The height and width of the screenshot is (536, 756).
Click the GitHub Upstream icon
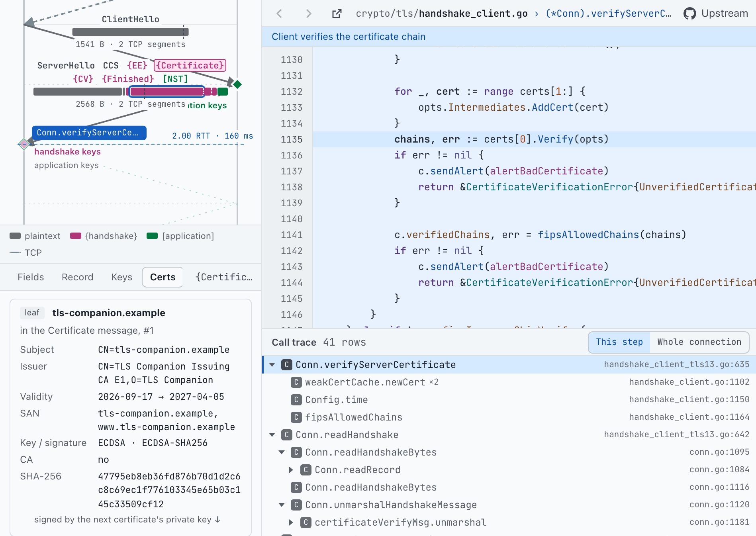pos(689,14)
